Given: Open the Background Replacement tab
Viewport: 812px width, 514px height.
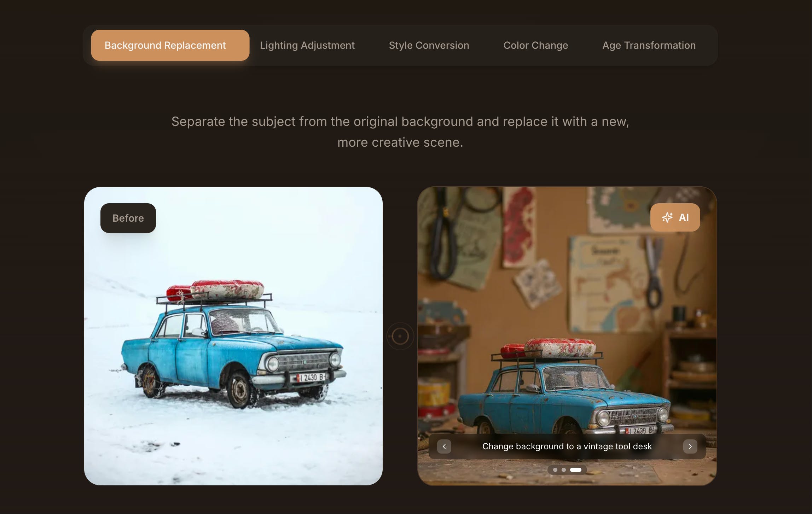Looking at the screenshot, I should click(170, 45).
